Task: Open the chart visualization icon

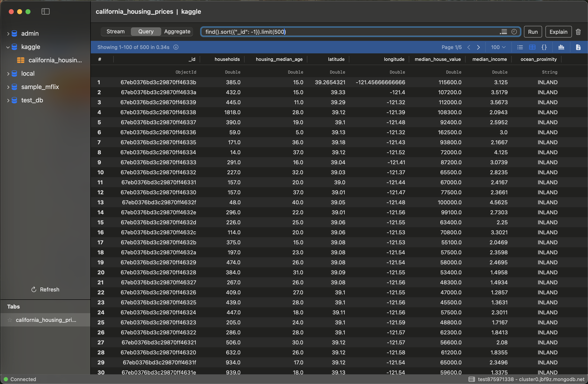Action: coord(561,47)
